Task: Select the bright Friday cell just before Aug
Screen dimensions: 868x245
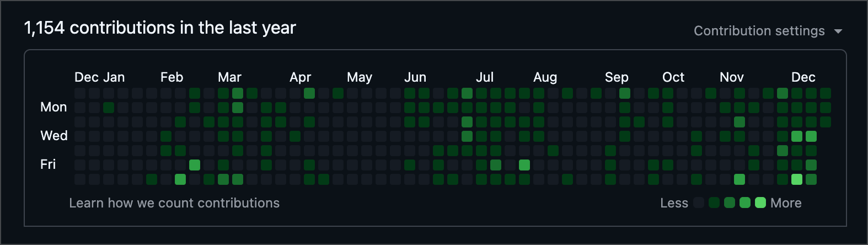Action: pos(524,165)
